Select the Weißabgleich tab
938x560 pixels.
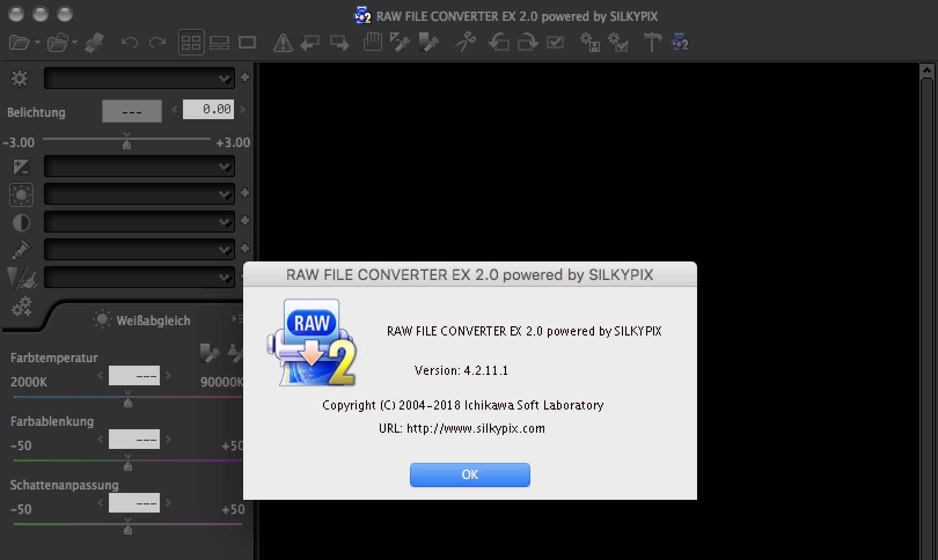tap(141, 320)
